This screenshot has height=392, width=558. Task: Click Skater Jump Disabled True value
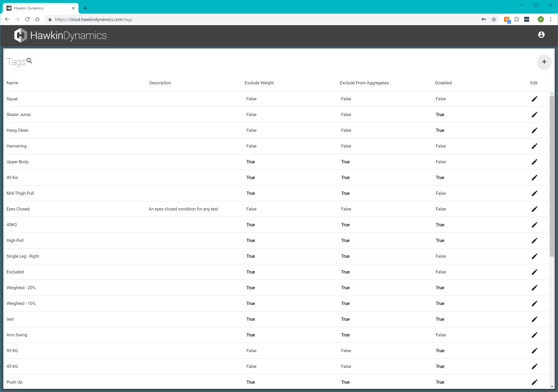440,115
